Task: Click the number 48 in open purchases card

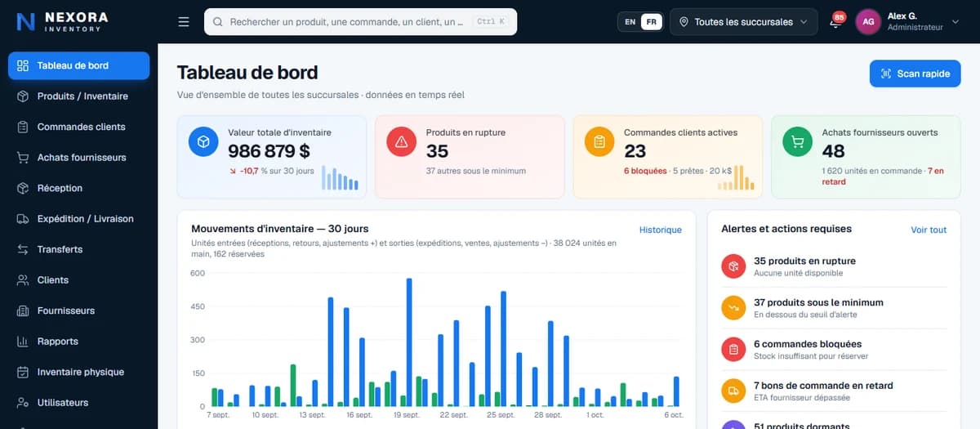Action: coord(834,151)
